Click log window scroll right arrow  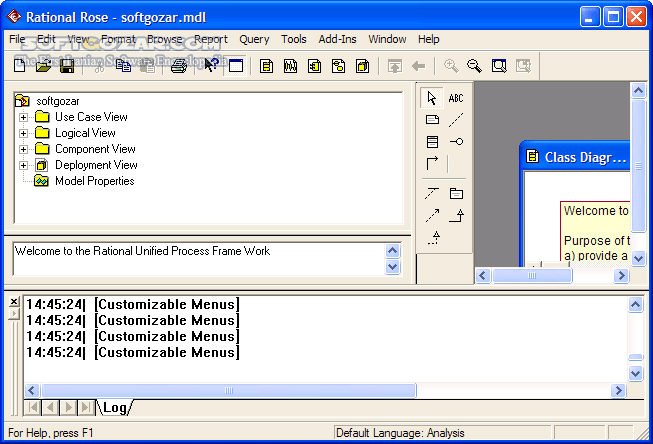pos(618,390)
